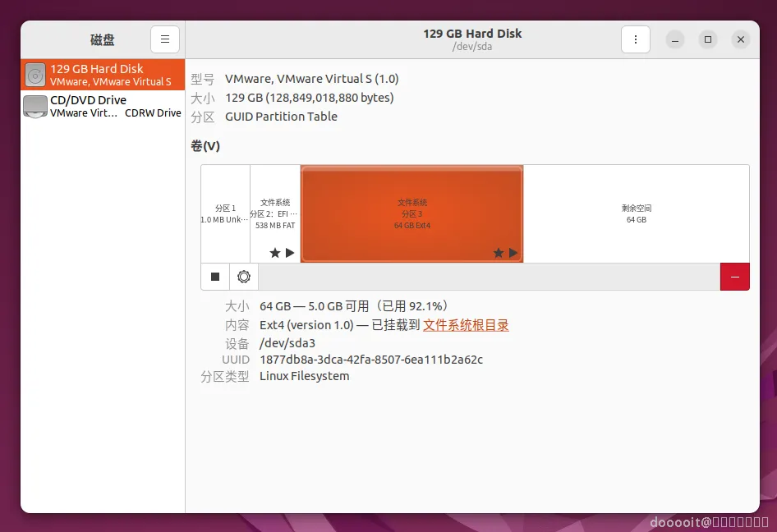Click the UUID value text
The width and height of the screenshot is (777, 532).
click(371, 360)
